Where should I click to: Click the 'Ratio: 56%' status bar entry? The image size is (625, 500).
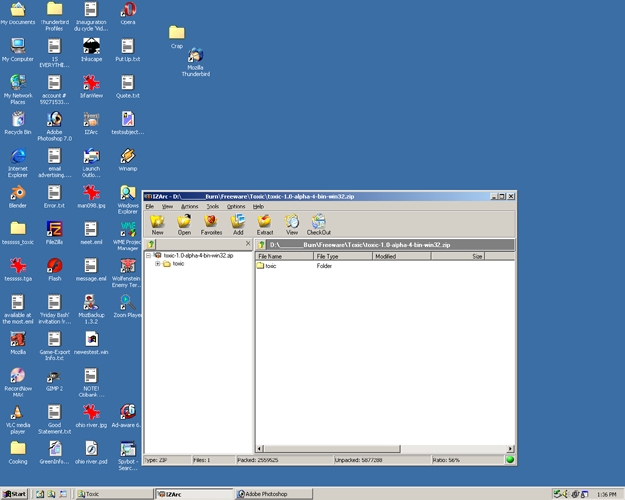coord(468,460)
